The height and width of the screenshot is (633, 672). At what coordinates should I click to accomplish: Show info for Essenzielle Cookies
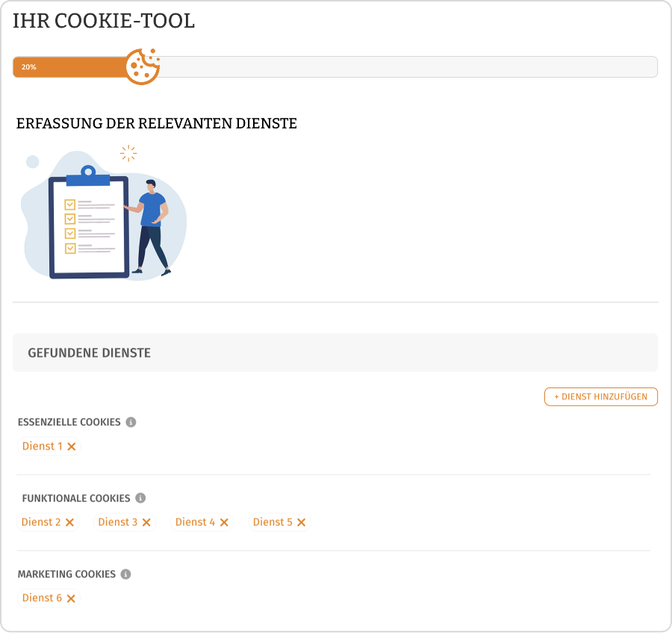pos(131,422)
